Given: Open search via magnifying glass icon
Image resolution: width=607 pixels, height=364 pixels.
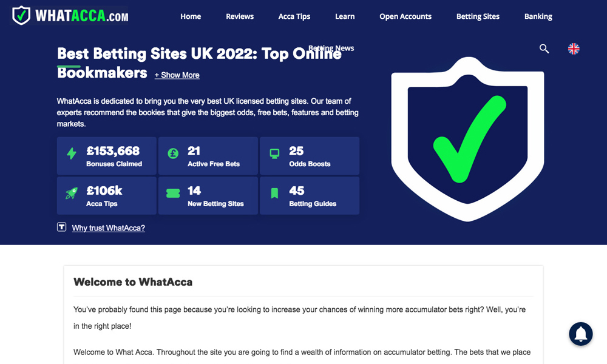Looking at the screenshot, I should pos(544,49).
